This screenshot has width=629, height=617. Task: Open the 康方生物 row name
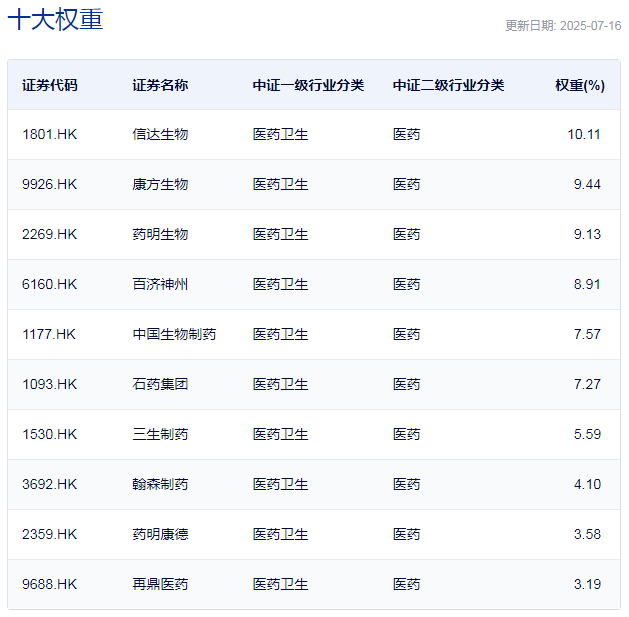click(x=160, y=184)
